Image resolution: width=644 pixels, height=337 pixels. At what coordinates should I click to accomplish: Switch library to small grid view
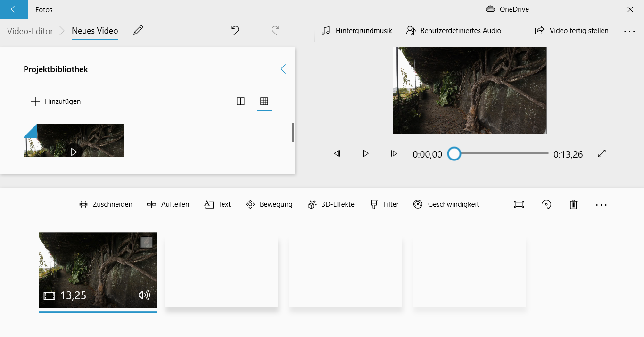click(264, 101)
